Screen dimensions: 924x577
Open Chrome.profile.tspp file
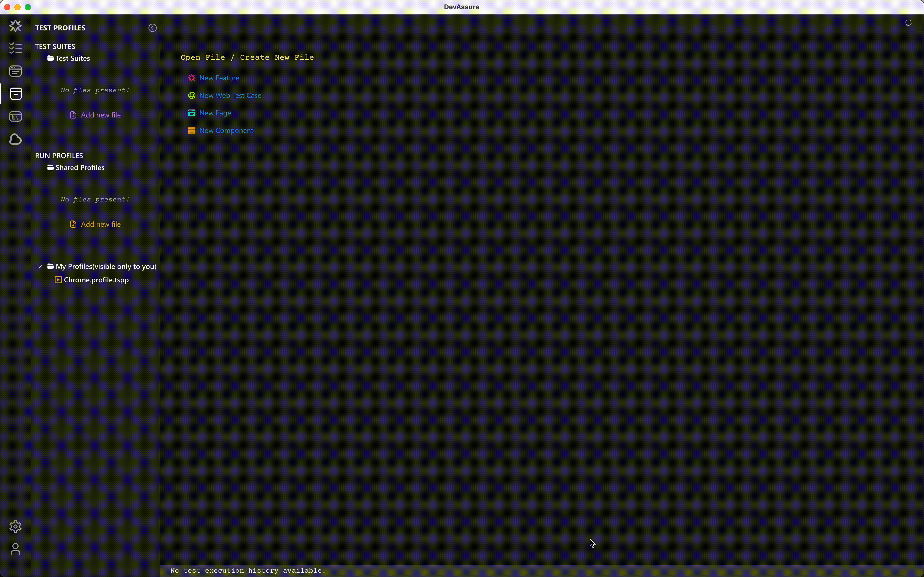pos(96,280)
